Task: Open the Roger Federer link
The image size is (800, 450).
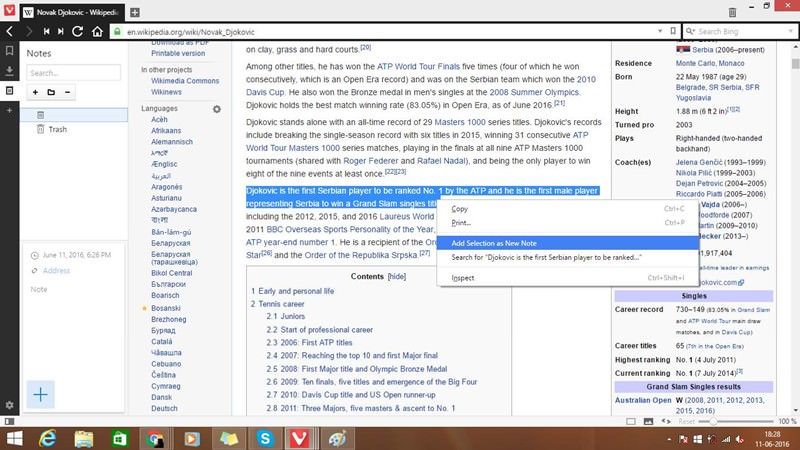Action: [370, 161]
